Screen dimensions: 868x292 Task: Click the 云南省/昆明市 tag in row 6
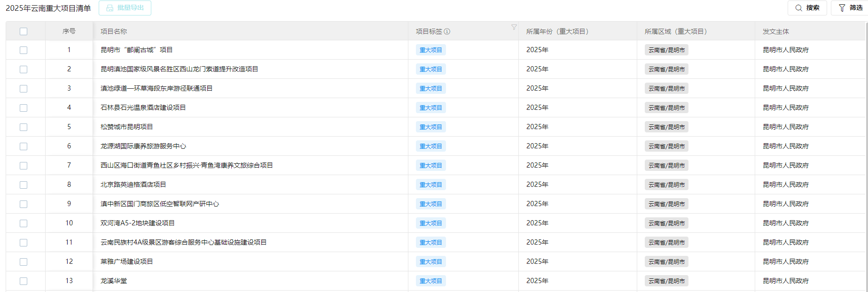[x=666, y=146]
